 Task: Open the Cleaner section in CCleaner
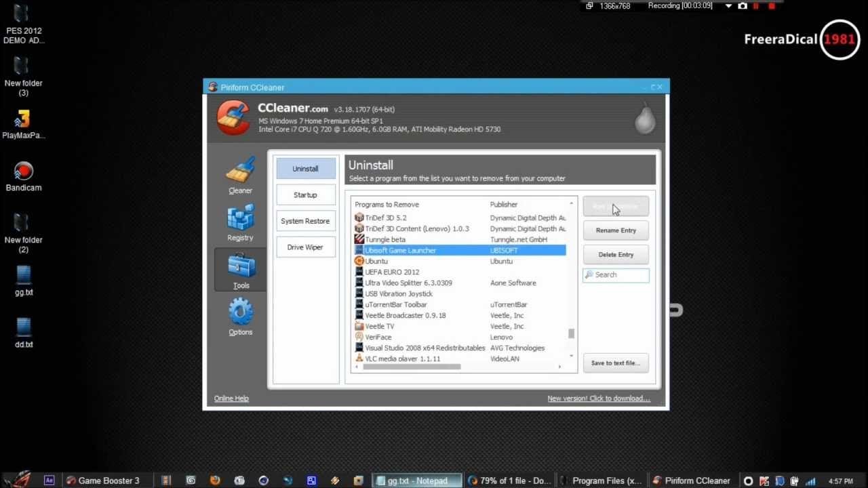(x=240, y=176)
